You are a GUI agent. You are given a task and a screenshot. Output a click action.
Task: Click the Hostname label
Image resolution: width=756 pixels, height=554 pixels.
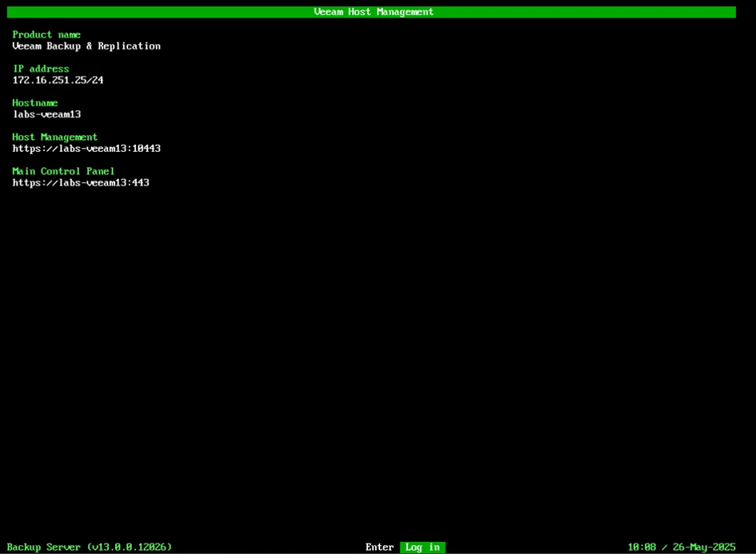click(35, 103)
